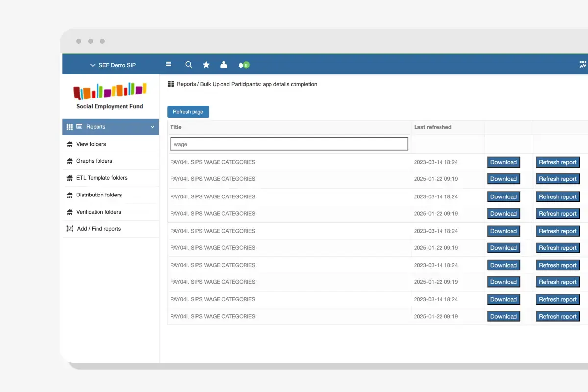Click the chart icon in top-right corner
This screenshot has height=392, width=588.
click(x=583, y=65)
